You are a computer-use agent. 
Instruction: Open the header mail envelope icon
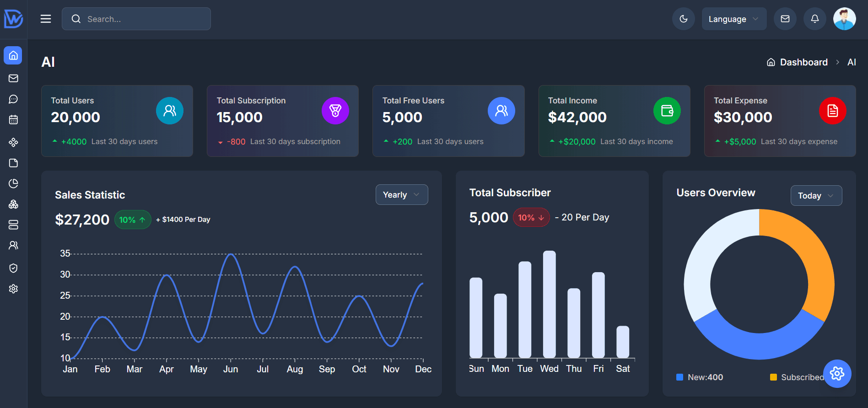click(x=785, y=19)
